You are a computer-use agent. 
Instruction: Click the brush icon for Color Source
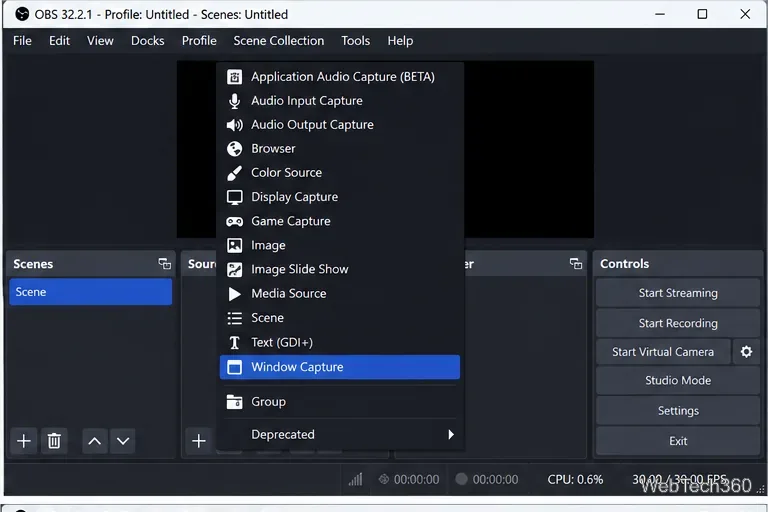tap(235, 173)
